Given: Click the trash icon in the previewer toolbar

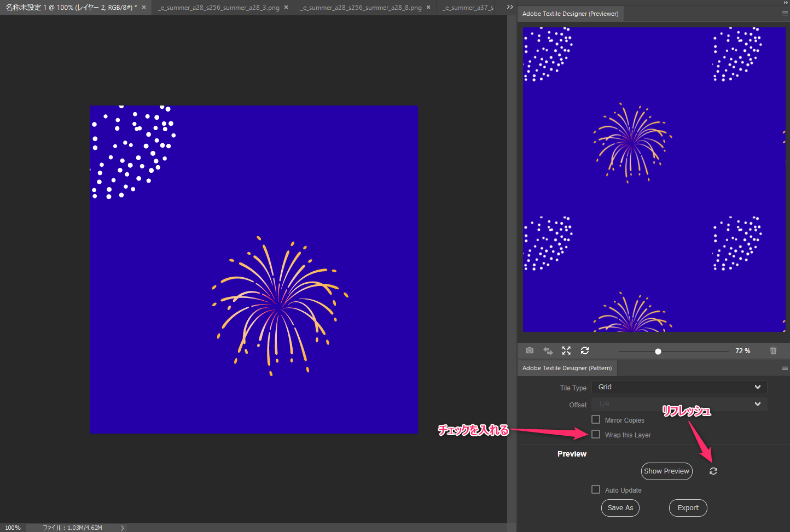Looking at the screenshot, I should (773, 350).
